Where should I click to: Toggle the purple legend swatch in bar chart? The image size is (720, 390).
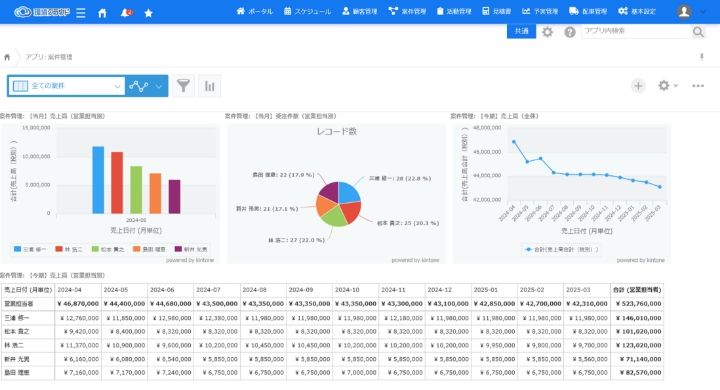click(178, 249)
